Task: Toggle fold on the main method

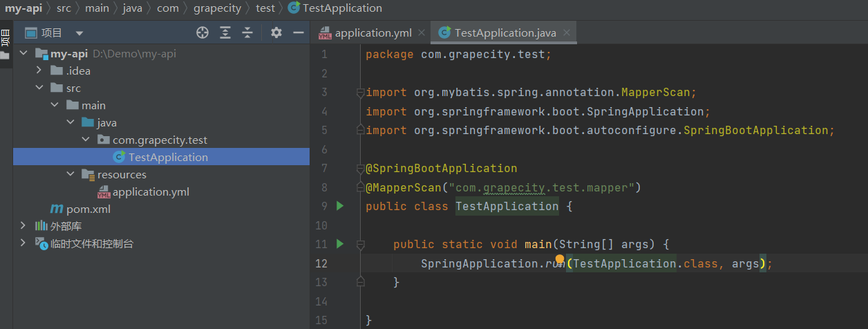Action: [359, 245]
